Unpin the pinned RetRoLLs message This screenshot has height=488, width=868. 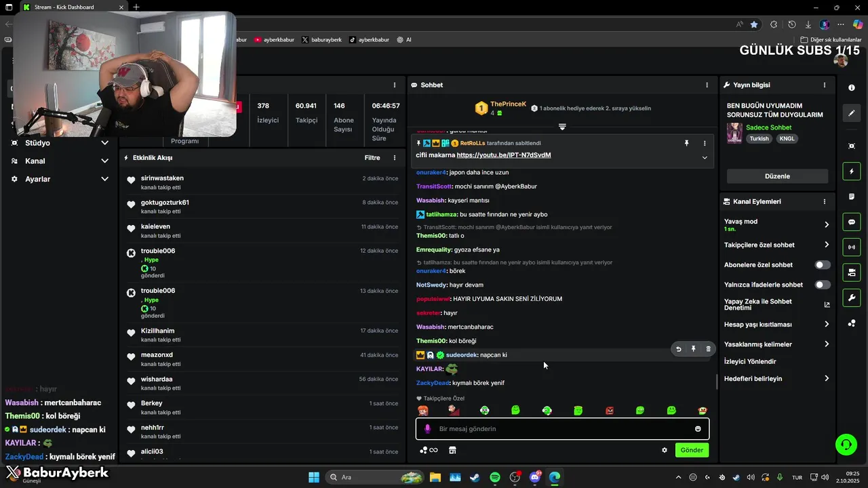pos(686,143)
